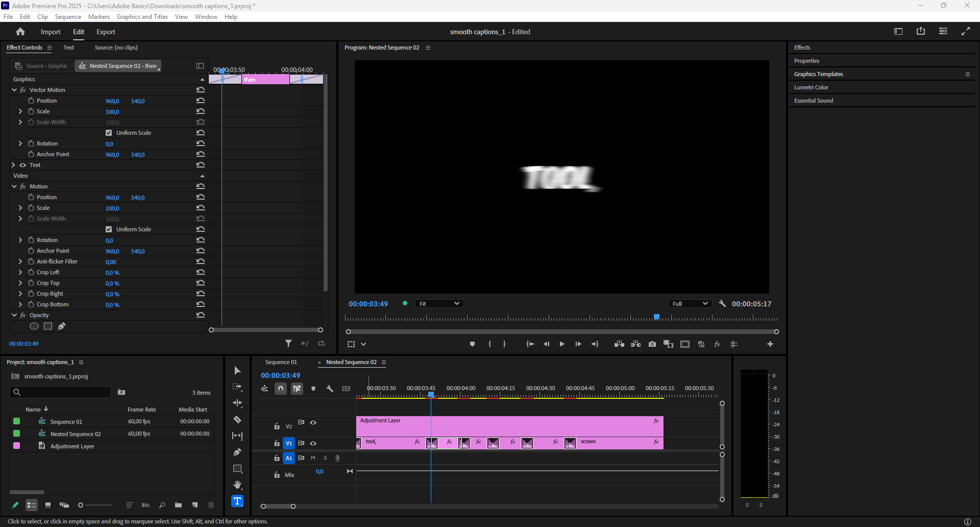The width and height of the screenshot is (980, 527).
Task: Expand the Text property group
Action: click(x=13, y=165)
